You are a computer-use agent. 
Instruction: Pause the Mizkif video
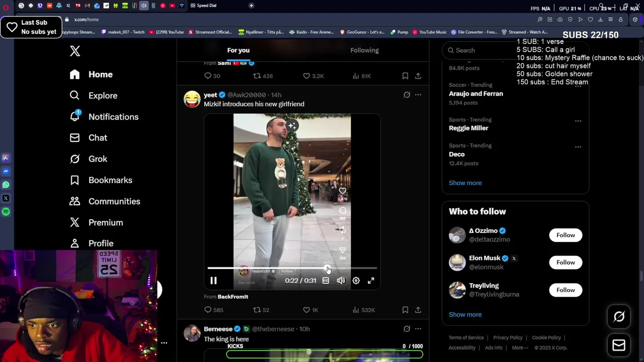[x=213, y=281]
